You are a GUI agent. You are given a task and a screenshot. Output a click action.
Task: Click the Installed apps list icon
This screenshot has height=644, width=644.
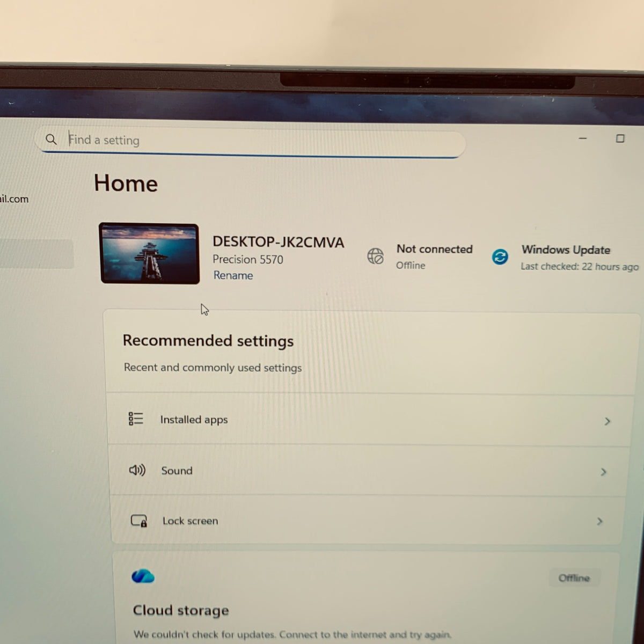[136, 419]
